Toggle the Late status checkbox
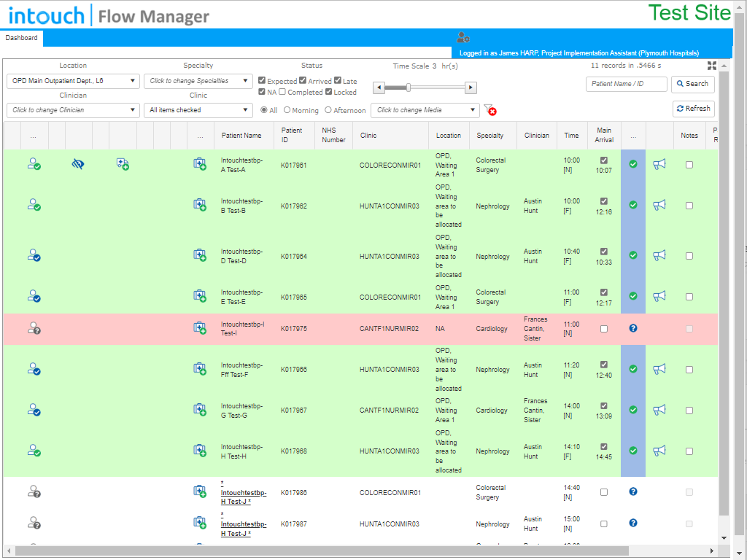 click(x=337, y=80)
